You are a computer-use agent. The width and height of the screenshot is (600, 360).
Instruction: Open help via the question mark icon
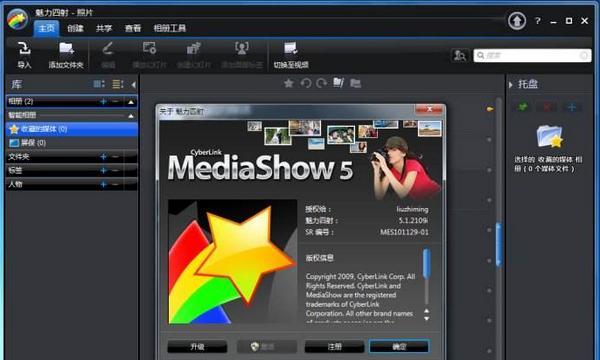pyautogui.click(x=538, y=21)
